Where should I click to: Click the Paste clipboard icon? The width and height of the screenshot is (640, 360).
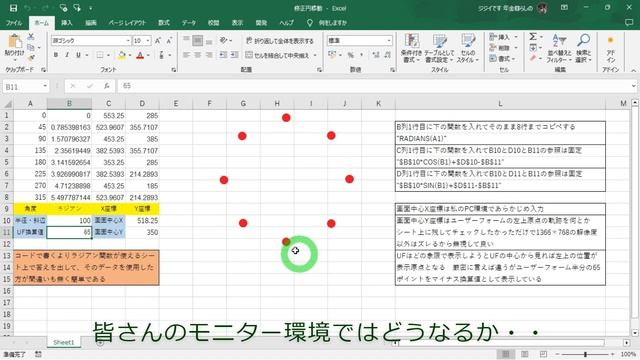point(15,41)
